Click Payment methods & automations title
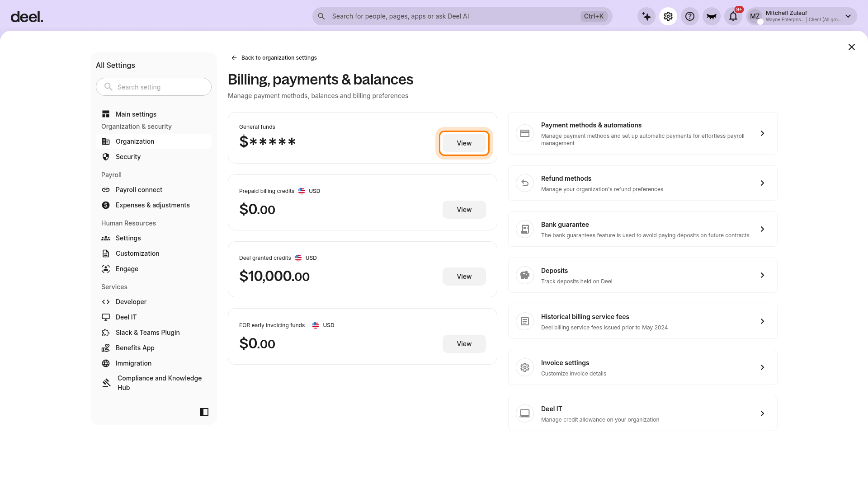Image resolution: width=868 pixels, height=488 pixels. pos(591,125)
